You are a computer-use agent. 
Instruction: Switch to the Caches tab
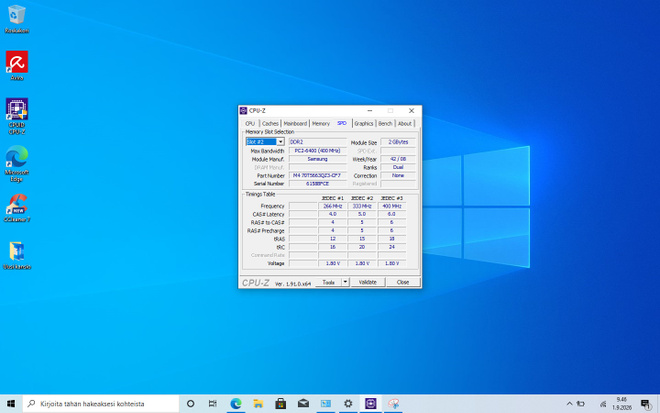[x=270, y=123]
